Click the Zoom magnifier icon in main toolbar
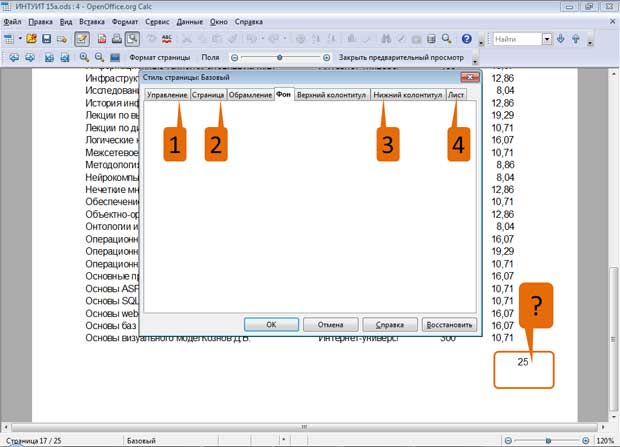This screenshot has width=620, height=447. [x=447, y=39]
